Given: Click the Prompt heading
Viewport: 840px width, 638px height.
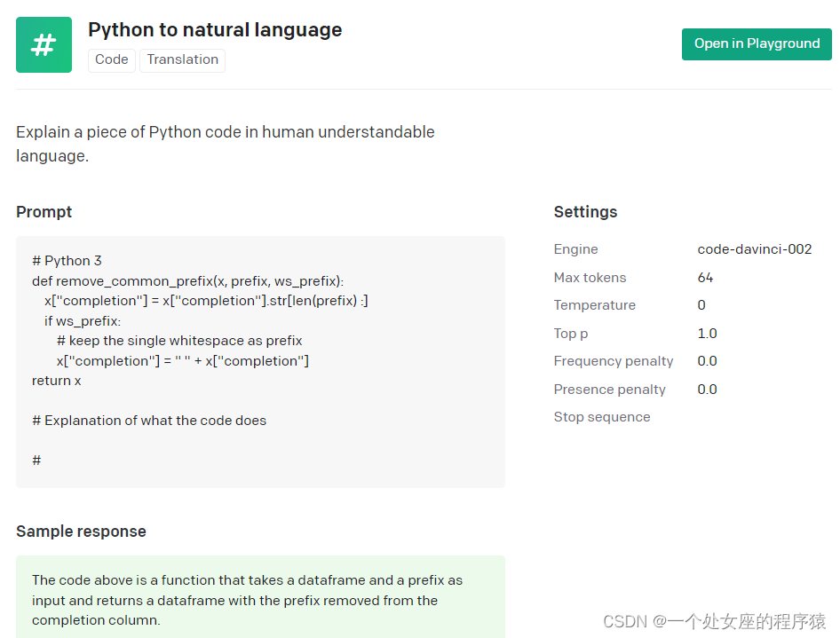Looking at the screenshot, I should 44,212.
